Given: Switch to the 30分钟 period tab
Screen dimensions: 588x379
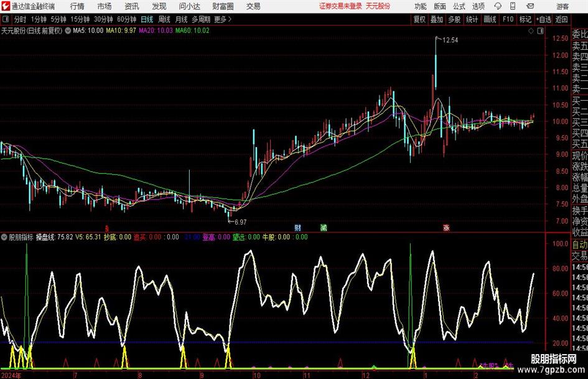Looking at the screenshot, I should click(x=103, y=19).
